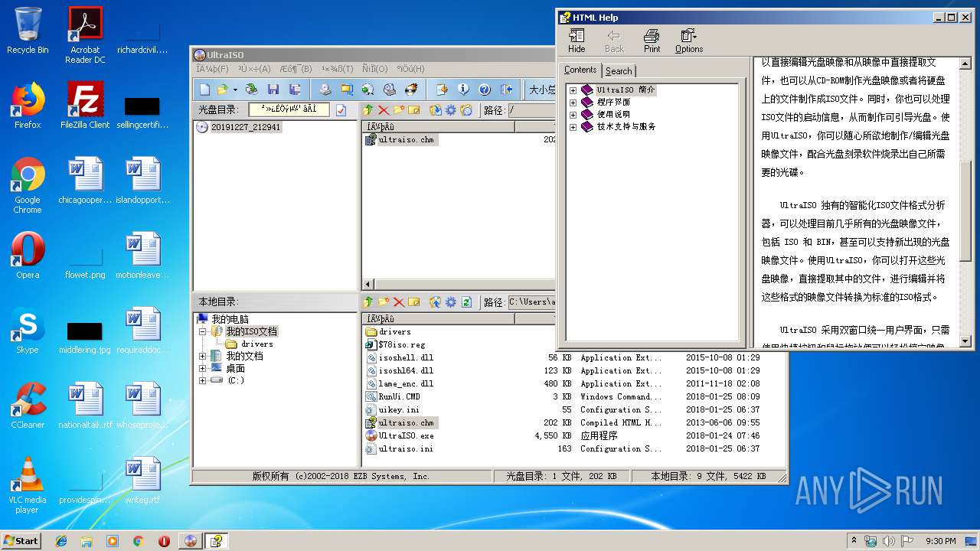This screenshot has width=980, height=551.
Task: Collapse the 我的ISO文档 tree node
Action: pyautogui.click(x=203, y=331)
